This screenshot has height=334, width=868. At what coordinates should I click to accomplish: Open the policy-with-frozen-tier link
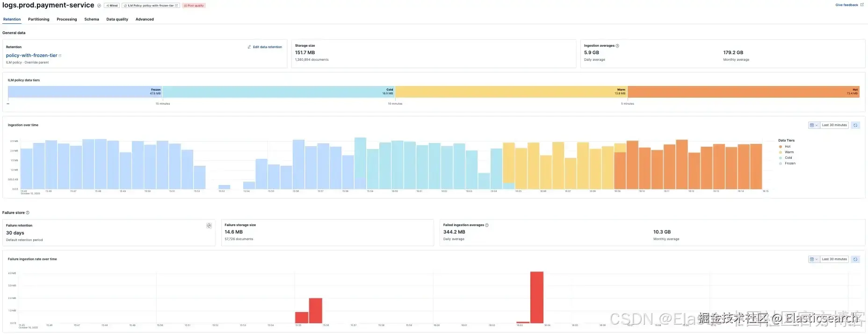[x=32, y=55]
